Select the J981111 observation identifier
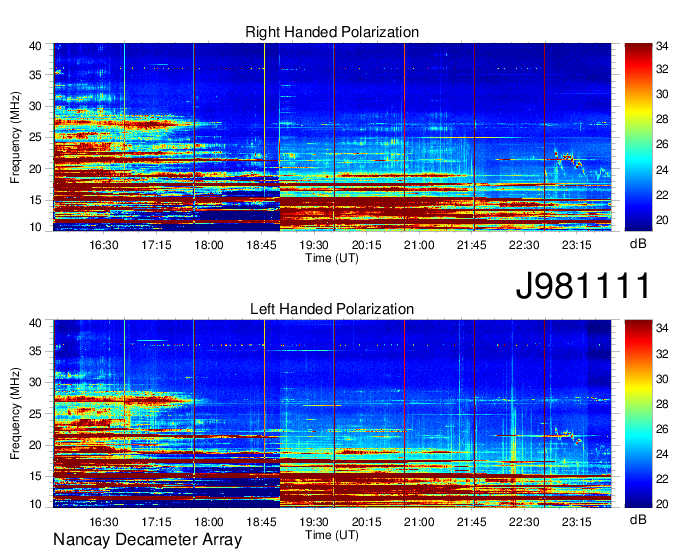The height and width of the screenshot is (552, 680). (x=583, y=285)
